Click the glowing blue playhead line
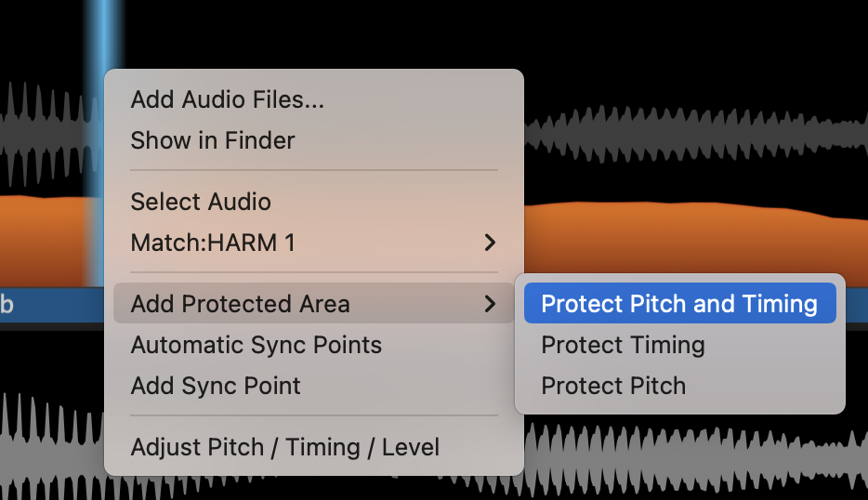This screenshot has width=868, height=500. [102, 37]
